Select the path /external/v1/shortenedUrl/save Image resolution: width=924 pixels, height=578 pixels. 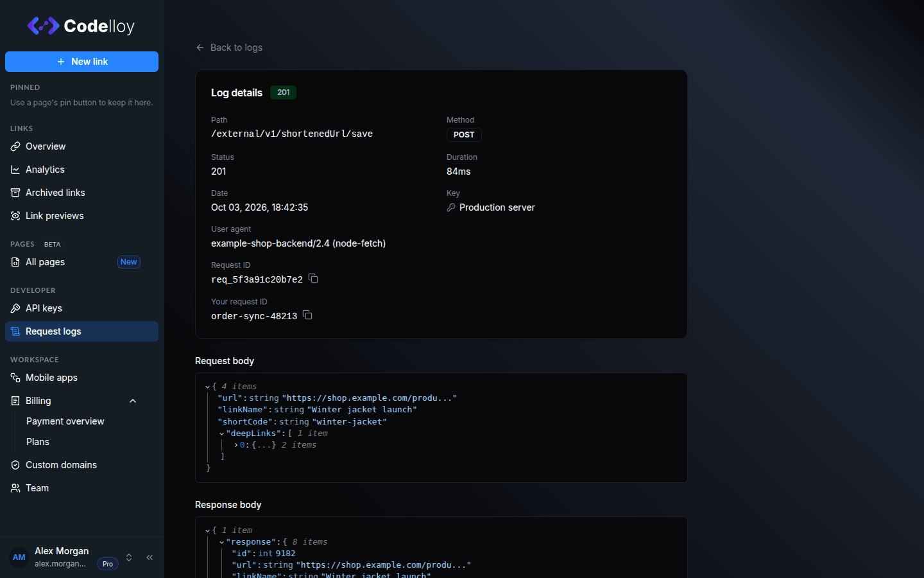292,134
